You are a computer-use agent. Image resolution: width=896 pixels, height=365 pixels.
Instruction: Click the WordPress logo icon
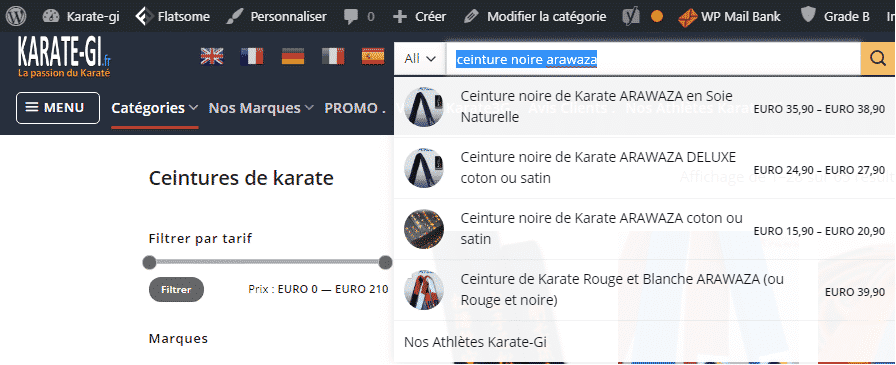(x=16, y=16)
